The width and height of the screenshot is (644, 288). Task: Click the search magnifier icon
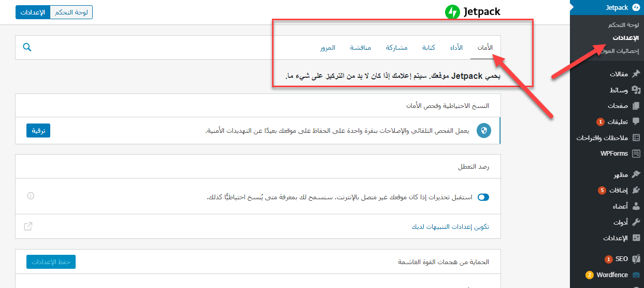(27, 47)
